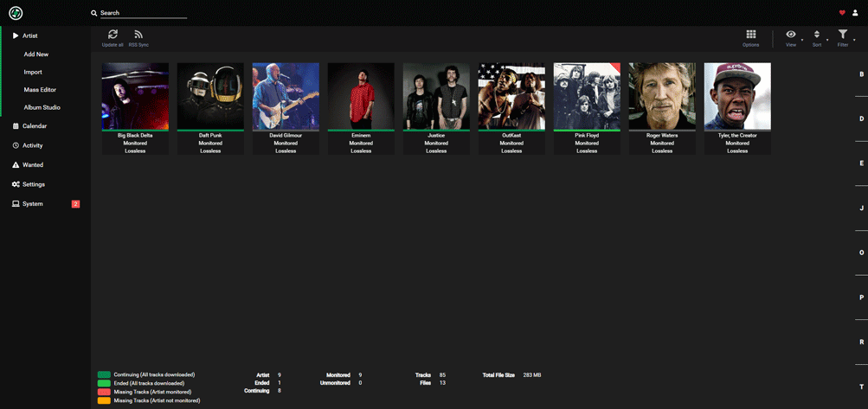The width and height of the screenshot is (868, 409).
Task: Collapse the Artist sidebar section
Action: pos(30,36)
